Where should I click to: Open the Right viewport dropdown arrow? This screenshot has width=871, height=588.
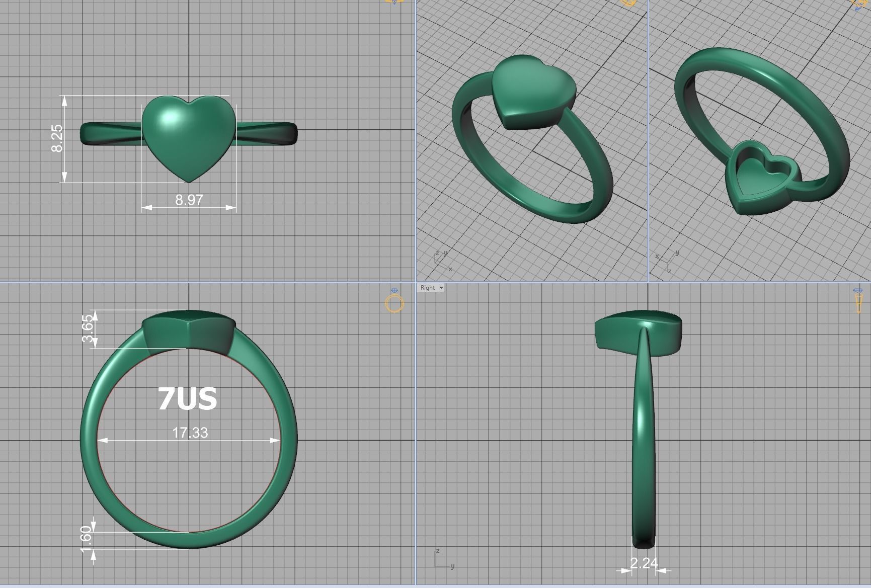441,288
